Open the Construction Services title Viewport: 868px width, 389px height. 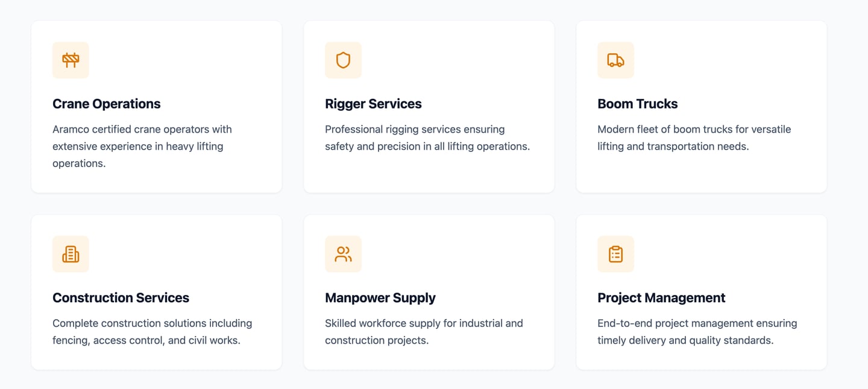(121, 298)
